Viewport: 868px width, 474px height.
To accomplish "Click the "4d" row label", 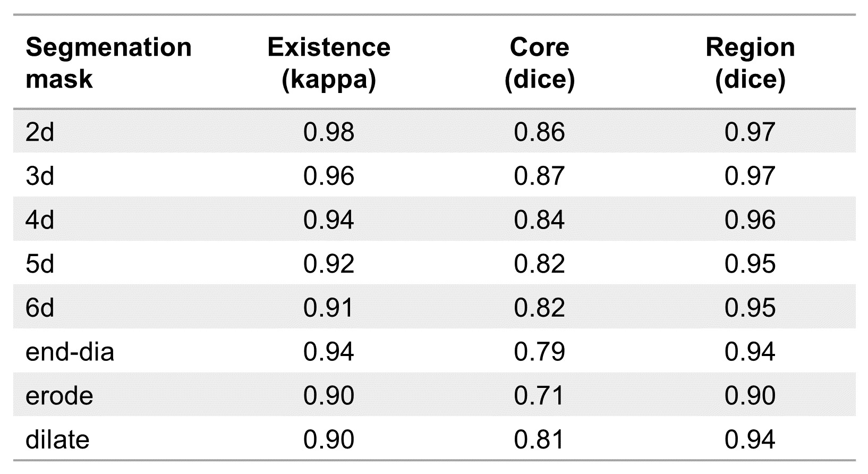I will tap(40, 220).
